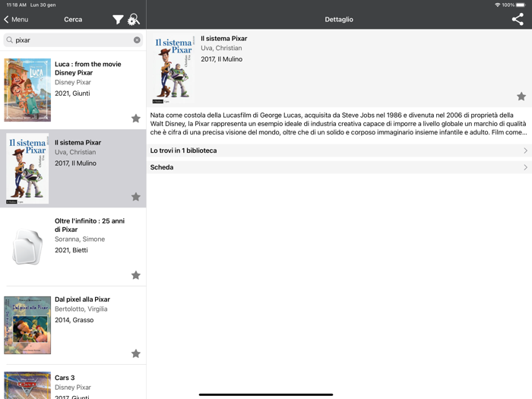Tap the 11:18 AM clock
532x399 pixels.
pyautogui.click(x=16, y=5)
